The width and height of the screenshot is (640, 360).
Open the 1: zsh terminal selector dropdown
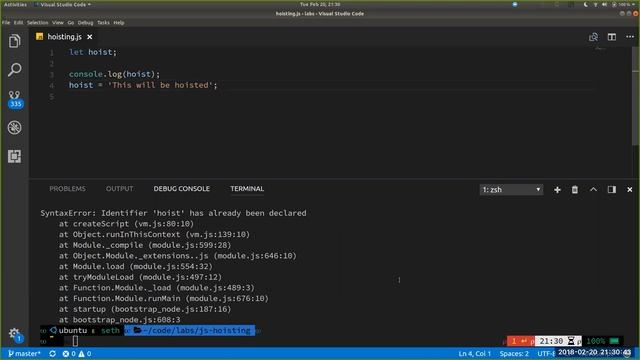click(511, 190)
